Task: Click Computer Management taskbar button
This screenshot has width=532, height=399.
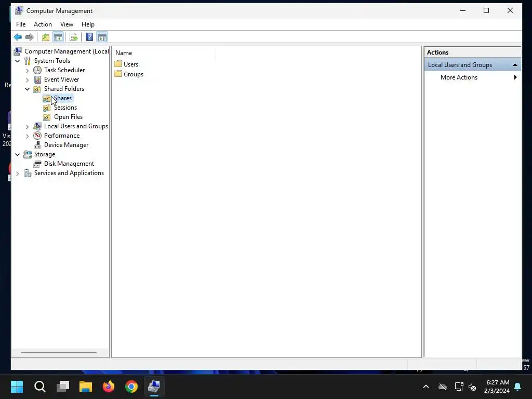Action: pyautogui.click(x=154, y=387)
